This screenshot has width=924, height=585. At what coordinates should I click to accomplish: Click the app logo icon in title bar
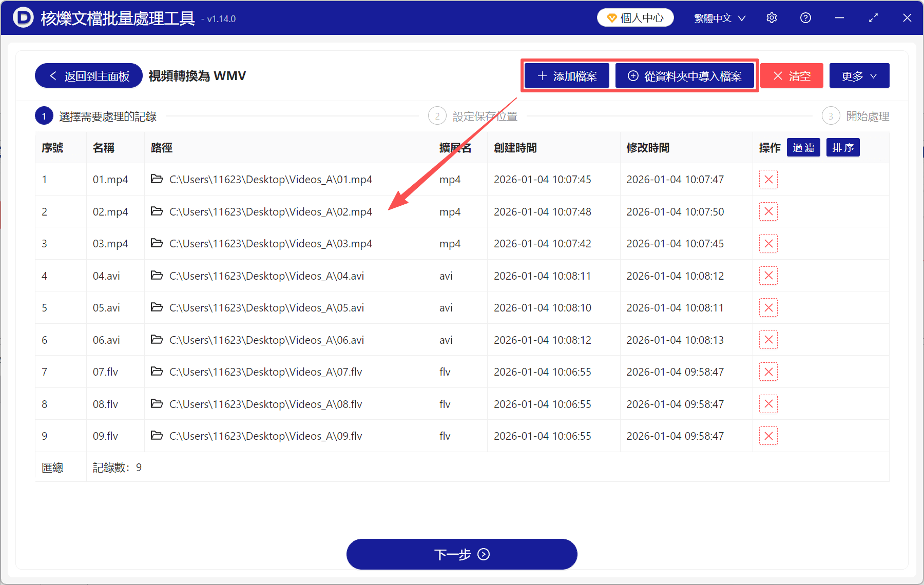click(23, 17)
